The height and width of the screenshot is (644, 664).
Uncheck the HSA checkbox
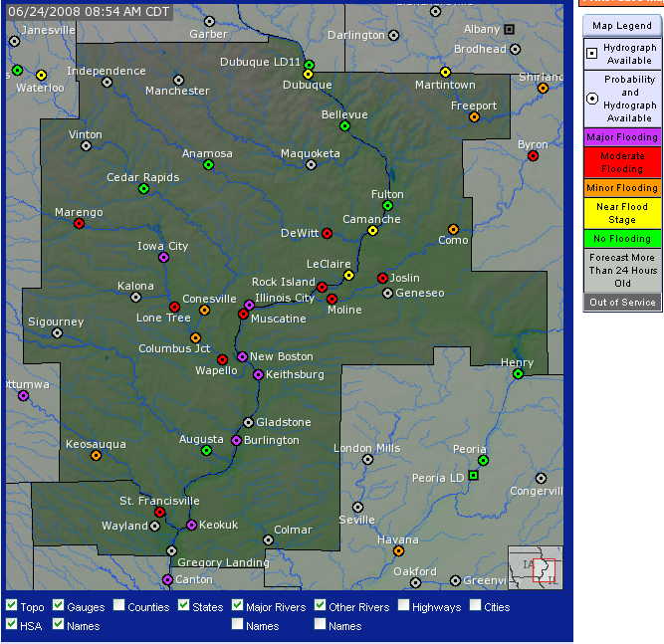click(x=11, y=624)
